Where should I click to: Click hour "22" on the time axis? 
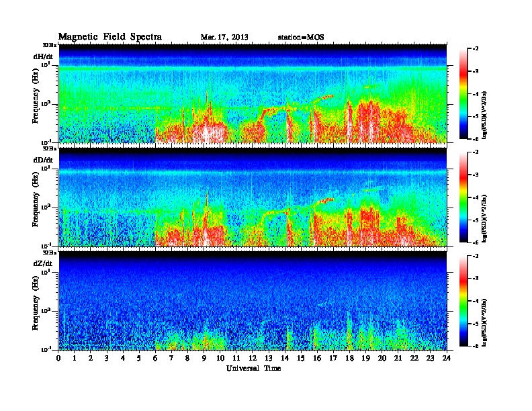click(414, 359)
